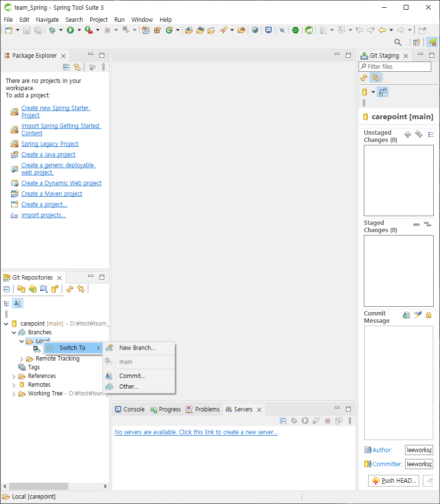This screenshot has height=504, width=440.
Task: Switch to the Console tab
Action: pyautogui.click(x=130, y=409)
